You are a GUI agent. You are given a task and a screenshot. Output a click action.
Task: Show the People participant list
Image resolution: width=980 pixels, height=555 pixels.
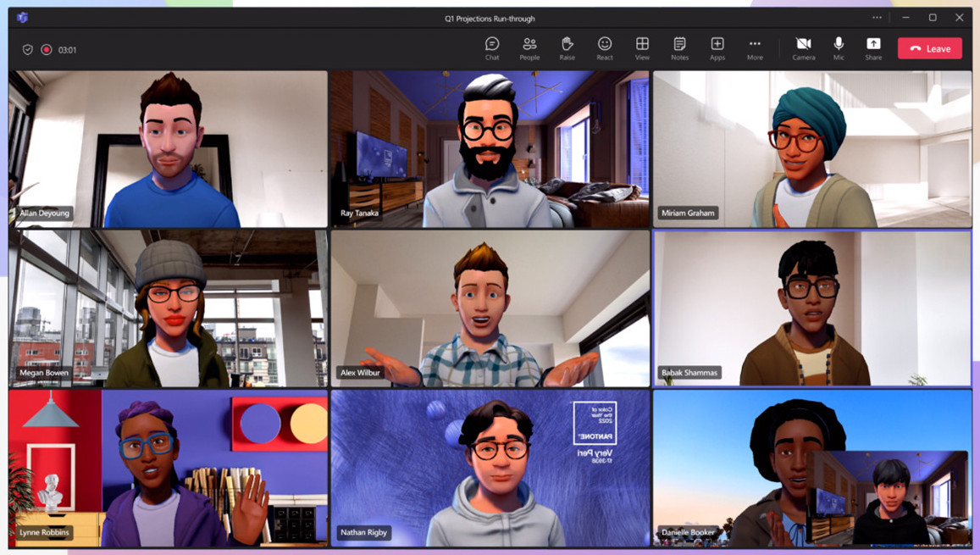tap(529, 48)
